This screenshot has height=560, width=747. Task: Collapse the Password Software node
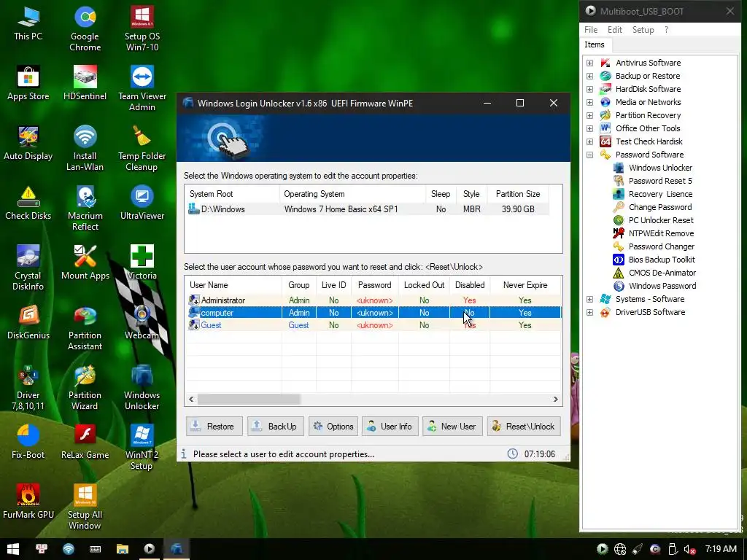click(589, 155)
